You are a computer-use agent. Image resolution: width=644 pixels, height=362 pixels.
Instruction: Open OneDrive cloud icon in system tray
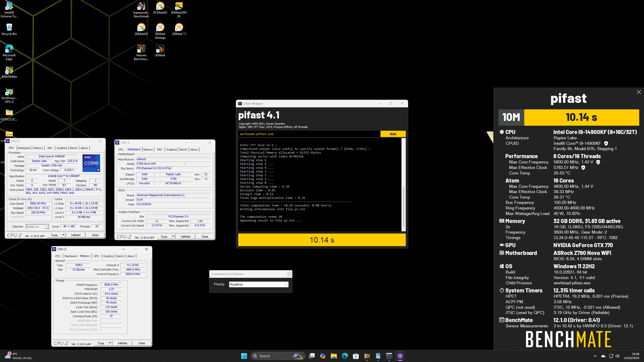(603, 356)
